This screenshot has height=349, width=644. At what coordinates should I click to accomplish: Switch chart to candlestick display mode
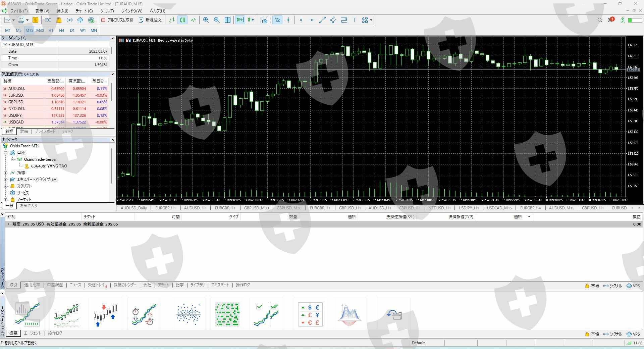point(182,20)
